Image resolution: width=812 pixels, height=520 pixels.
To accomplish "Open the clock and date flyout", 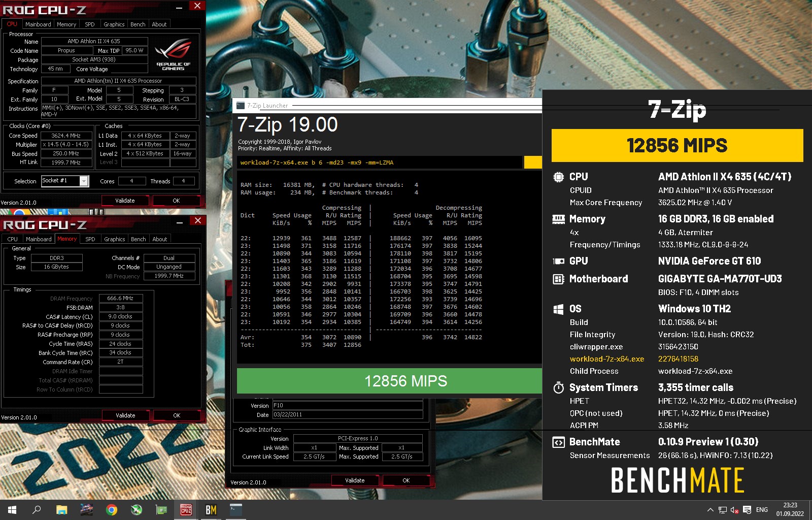I will click(x=790, y=509).
